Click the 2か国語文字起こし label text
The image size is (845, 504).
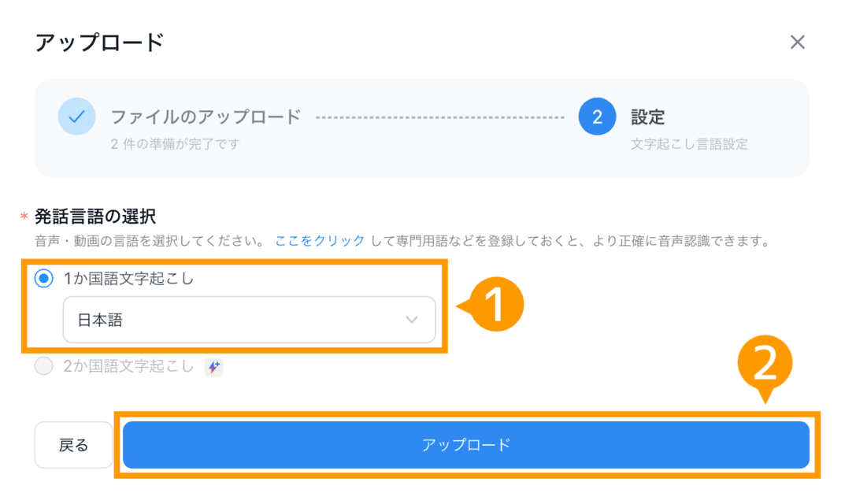click(x=128, y=366)
